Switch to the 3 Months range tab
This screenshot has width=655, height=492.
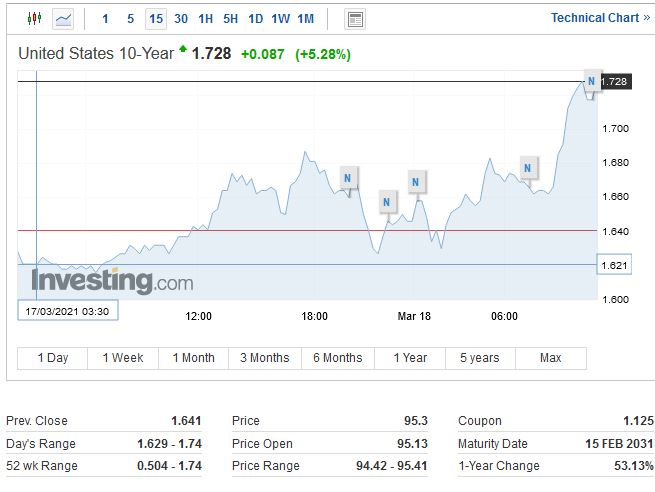pyautogui.click(x=265, y=358)
